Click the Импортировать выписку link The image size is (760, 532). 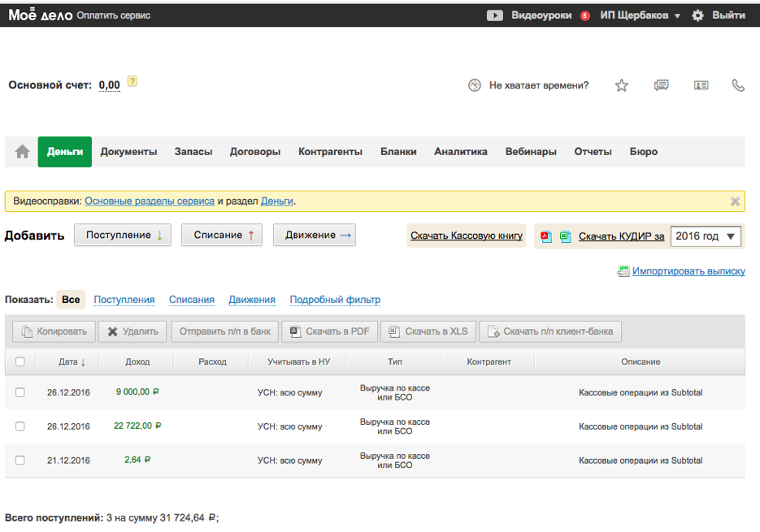point(688,271)
